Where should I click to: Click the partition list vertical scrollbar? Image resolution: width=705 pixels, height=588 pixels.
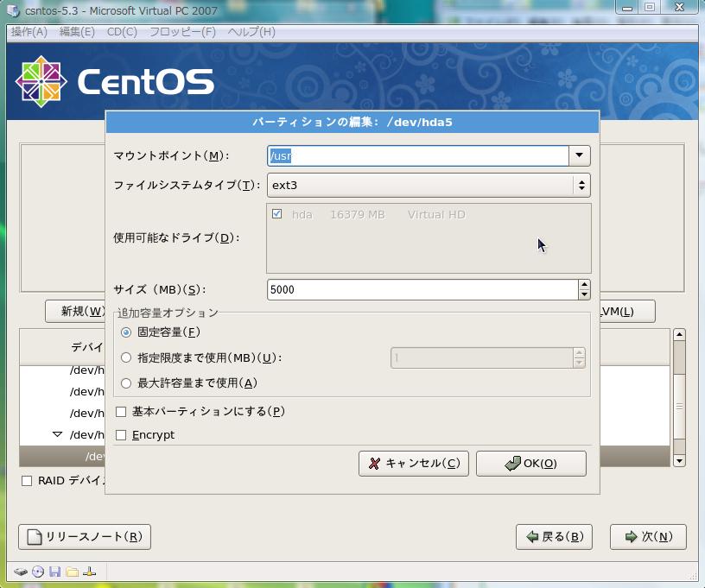[x=679, y=397]
